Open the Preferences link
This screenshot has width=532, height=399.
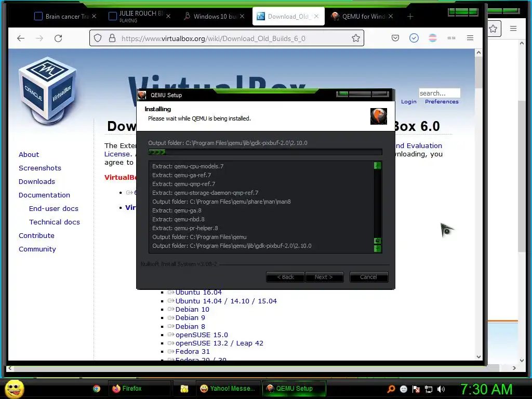[442, 101]
